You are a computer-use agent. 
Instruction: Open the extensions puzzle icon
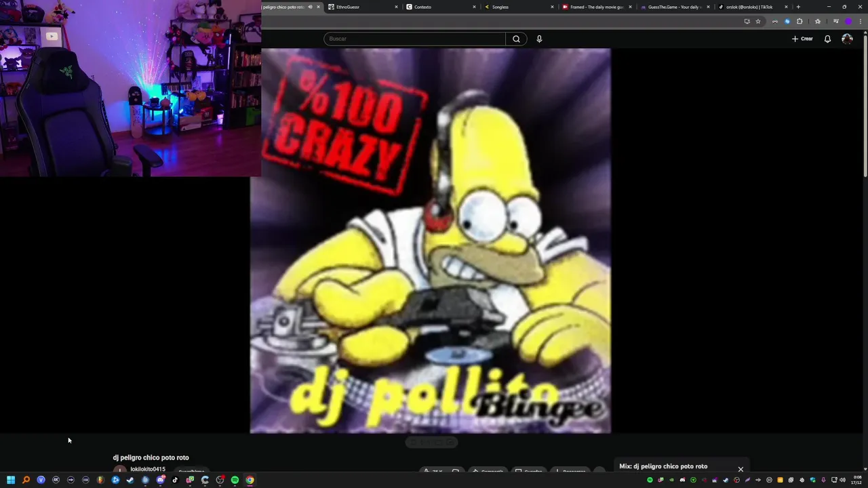tap(800, 21)
